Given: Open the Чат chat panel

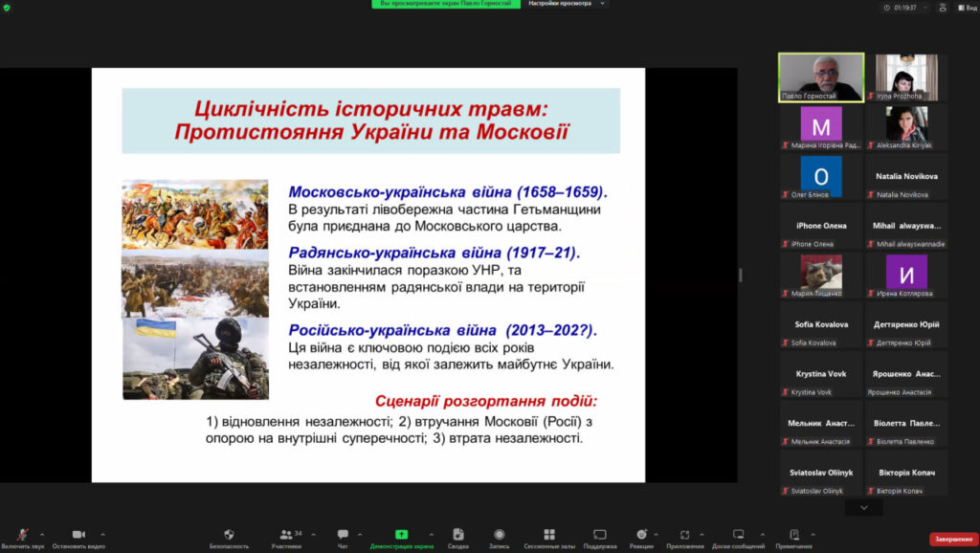Looking at the screenshot, I should (x=343, y=536).
